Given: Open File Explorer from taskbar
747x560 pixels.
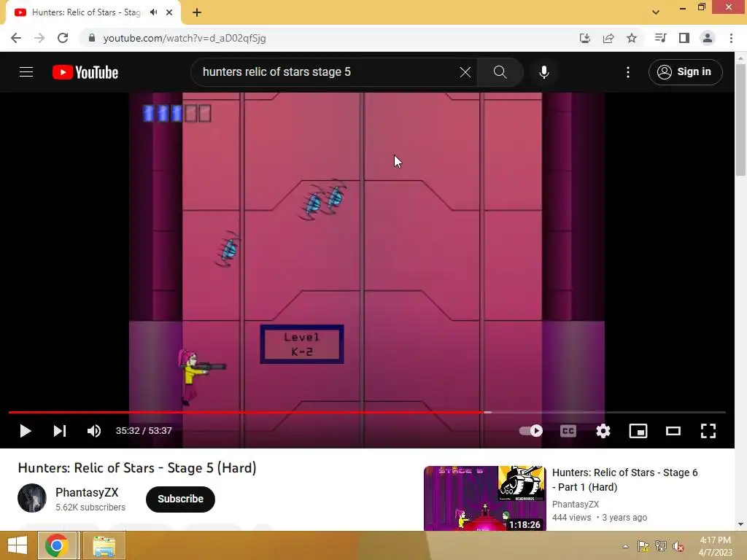Looking at the screenshot, I should (104, 545).
